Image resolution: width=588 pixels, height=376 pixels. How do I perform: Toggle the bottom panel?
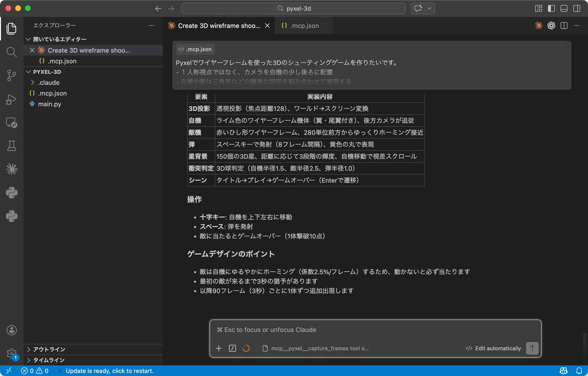click(564, 8)
